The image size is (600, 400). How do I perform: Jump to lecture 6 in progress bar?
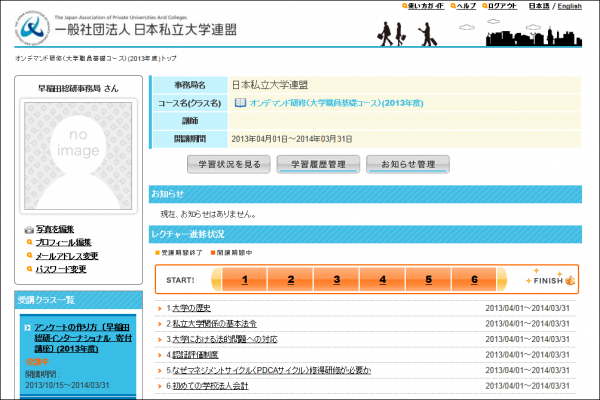point(474,279)
